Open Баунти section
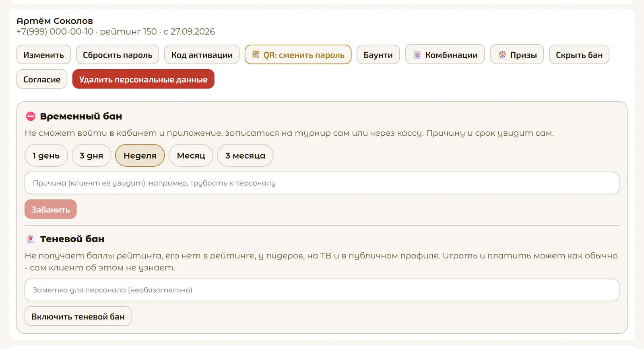 click(378, 54)
